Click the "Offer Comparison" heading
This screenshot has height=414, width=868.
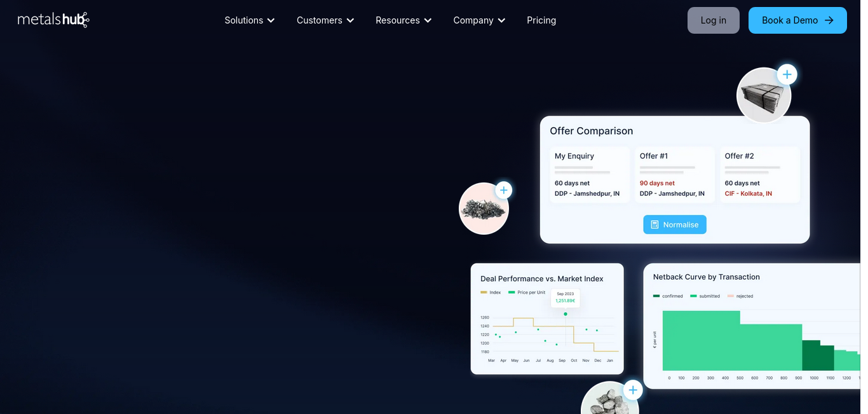(592, 131)
